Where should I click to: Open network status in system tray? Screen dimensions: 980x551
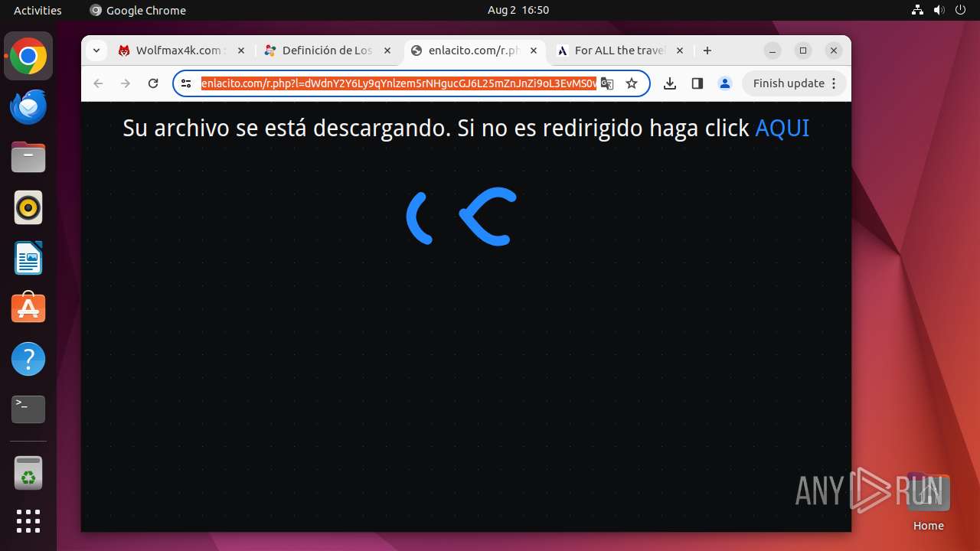(918, 10)
